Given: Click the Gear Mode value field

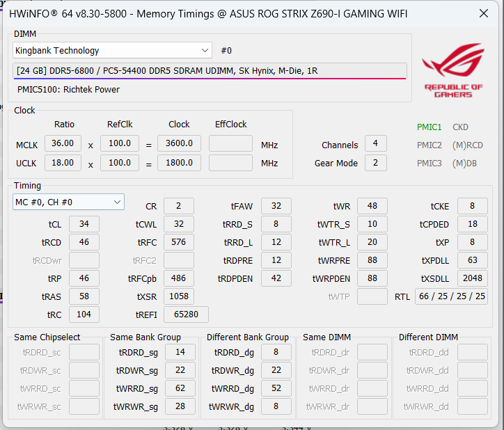Looking at the screenshot, I should (x=376, y=163).
